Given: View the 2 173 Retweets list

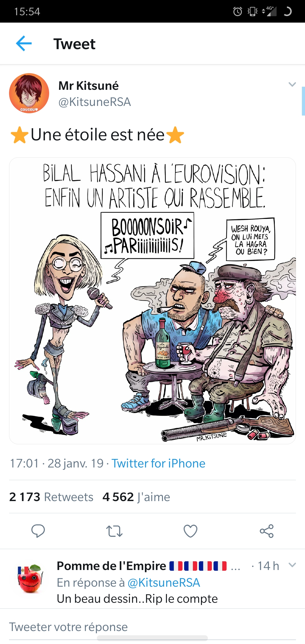Looking at the screenshot, I should pyautogui.click(x=51, y=497).
